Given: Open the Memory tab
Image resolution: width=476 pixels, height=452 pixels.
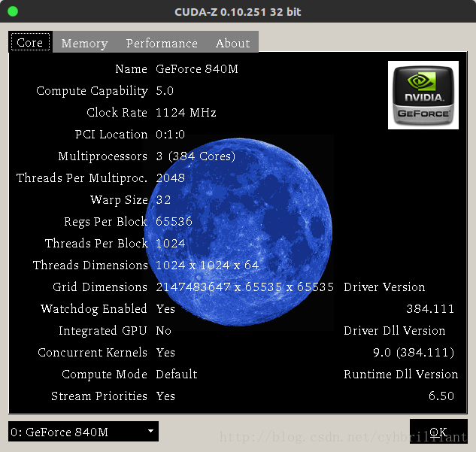Looking at the screenshot, I should pyautogui.click(x=85, y=43).
